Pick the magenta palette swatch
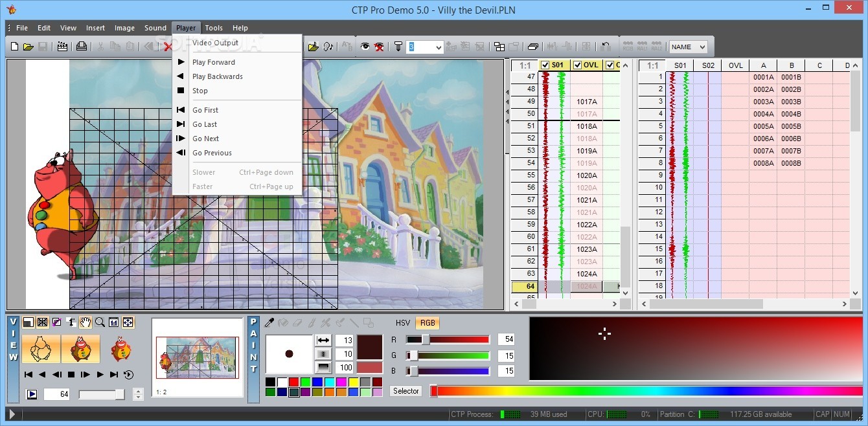Image resolution: width=868 pixels, height=426 pixels. tap(341, 382)
